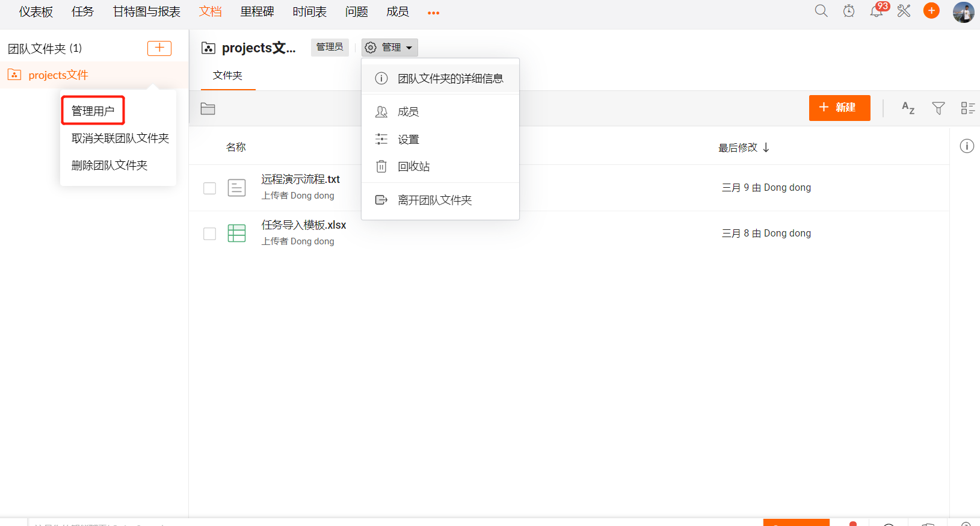Sort files with the A-Z icon
980x526 pixels.
pyautogui.click(x=908, y=108)
